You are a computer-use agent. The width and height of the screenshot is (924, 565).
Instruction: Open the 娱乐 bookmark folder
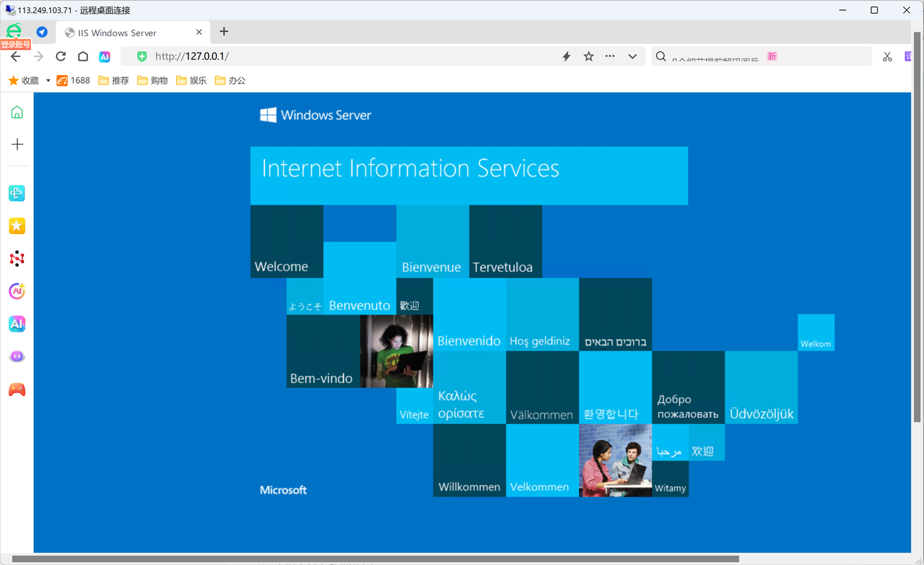pyautogui.click(x=191, y=80)
